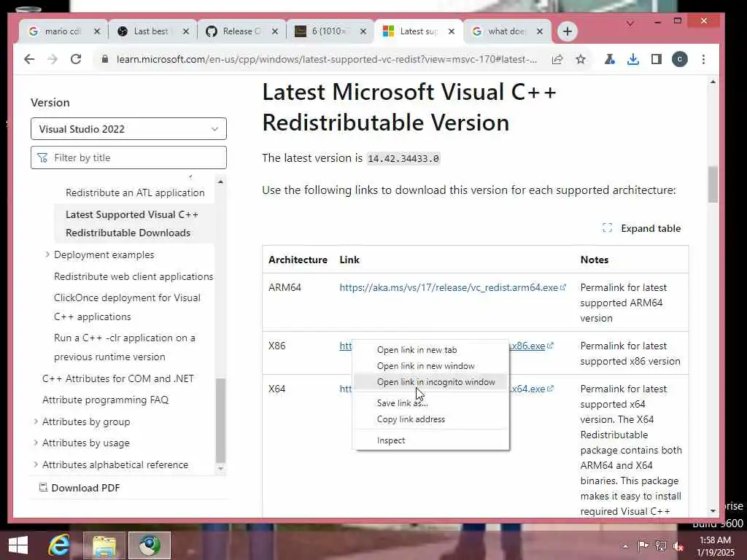Click the address bar URL
This screenshot has width=747, height=560.
click(327, 59)
